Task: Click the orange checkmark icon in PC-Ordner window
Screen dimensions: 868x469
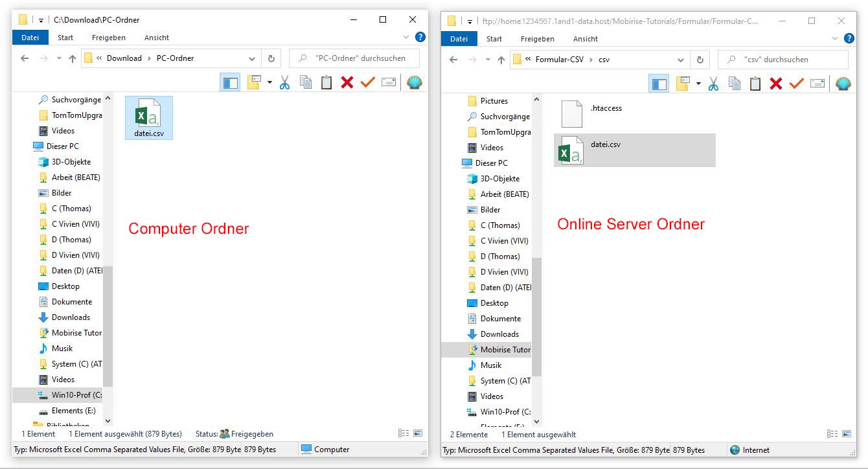Action: pyautogui.click(x=368, y=82)
